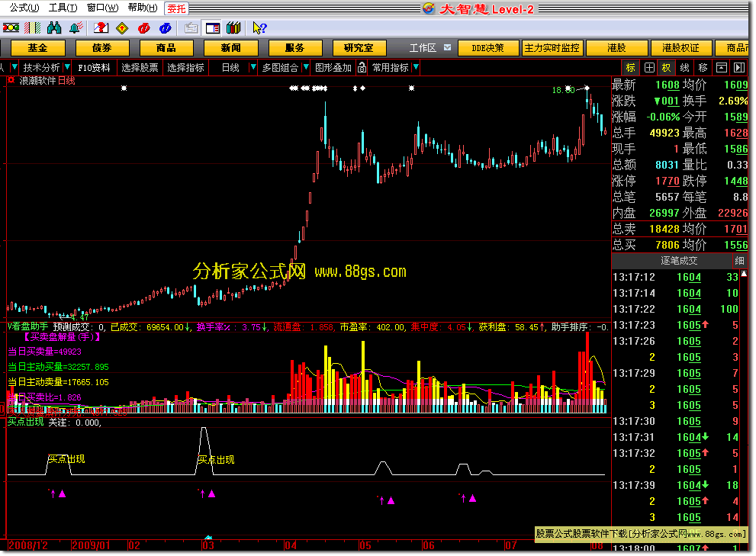
Task: Open the 窗口(W) menu
Action: [102, 8]
